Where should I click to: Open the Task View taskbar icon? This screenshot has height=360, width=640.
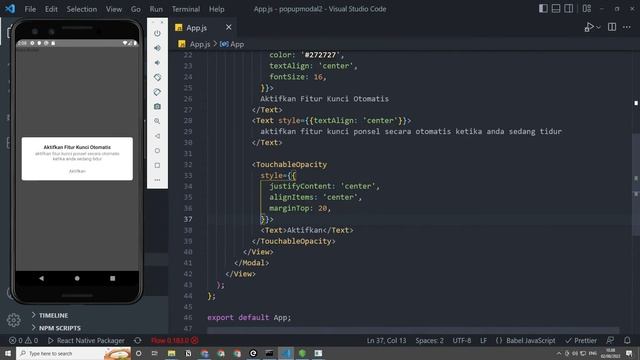(155, 353)
